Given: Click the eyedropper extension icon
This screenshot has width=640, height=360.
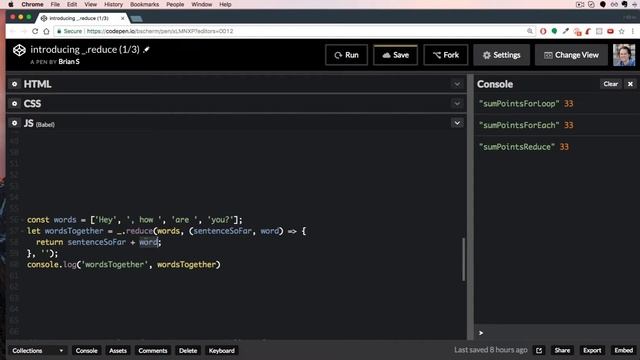Looking at the screenshot, I should (566, 31).
